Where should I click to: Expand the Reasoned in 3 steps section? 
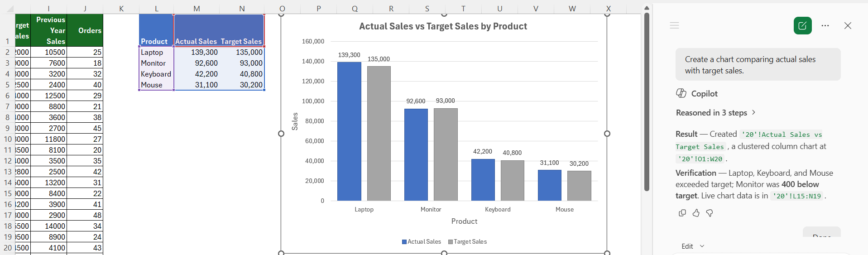pyautogui.click(x=716, y=113)
